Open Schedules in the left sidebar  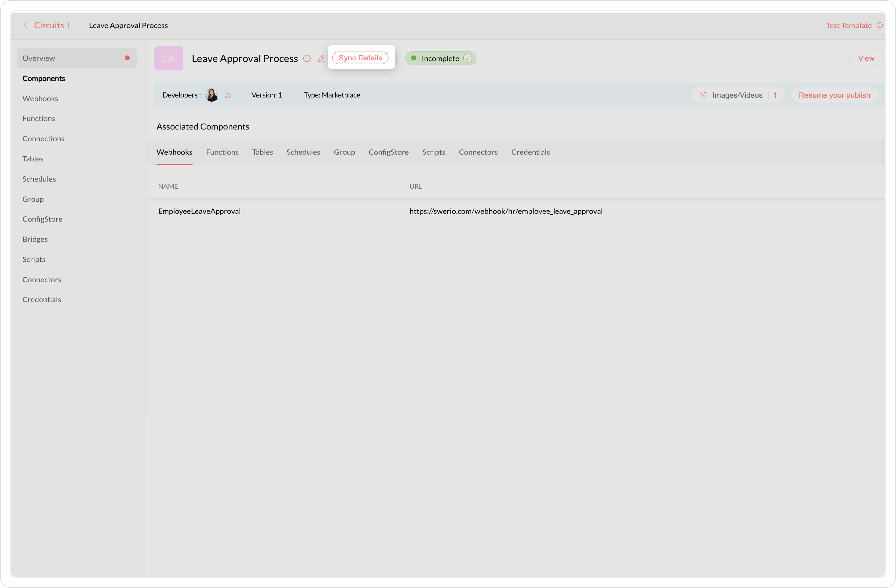click(x=39, y=179)
